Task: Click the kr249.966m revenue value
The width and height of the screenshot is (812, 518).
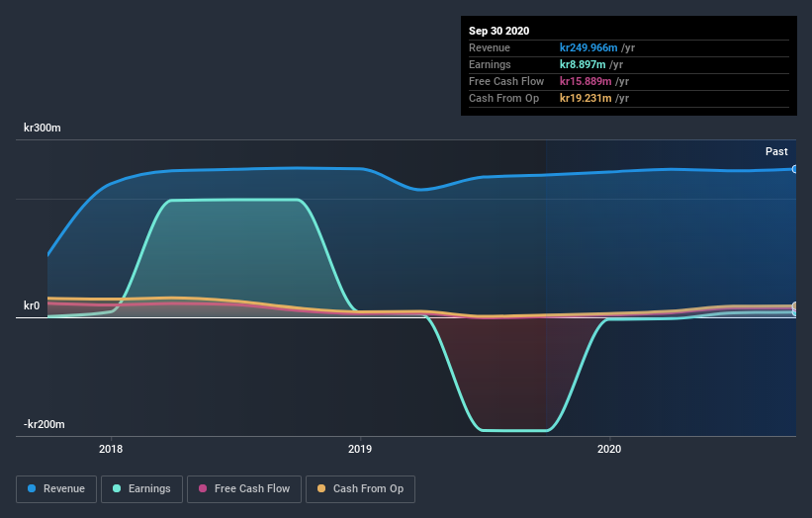Action: point(588,47)
